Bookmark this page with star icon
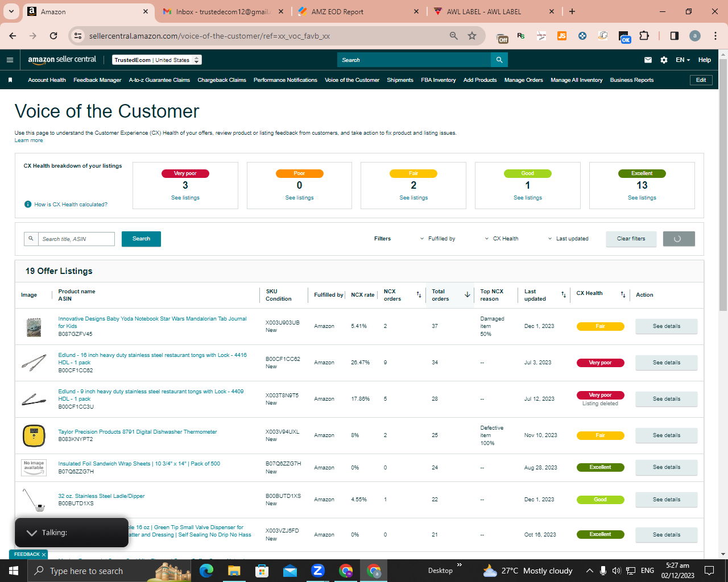This screenshot has width=728, height=582. point(472,36)
